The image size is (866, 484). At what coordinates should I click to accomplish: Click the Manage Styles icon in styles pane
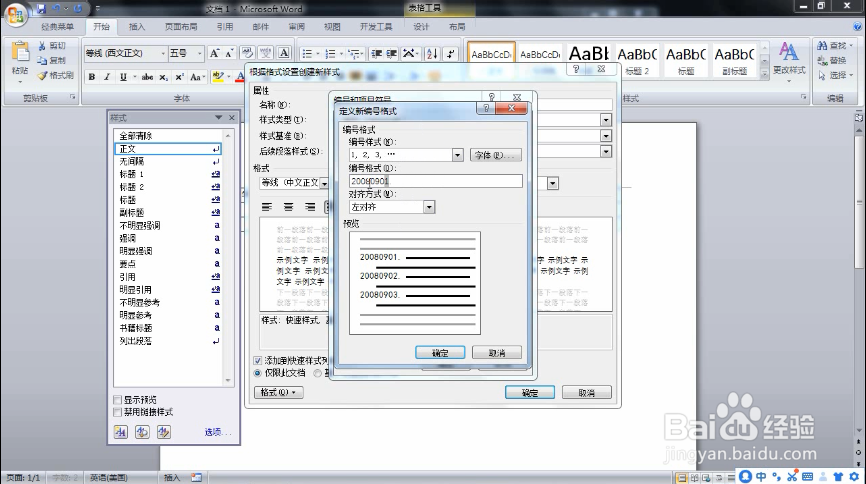coord(163,432)
